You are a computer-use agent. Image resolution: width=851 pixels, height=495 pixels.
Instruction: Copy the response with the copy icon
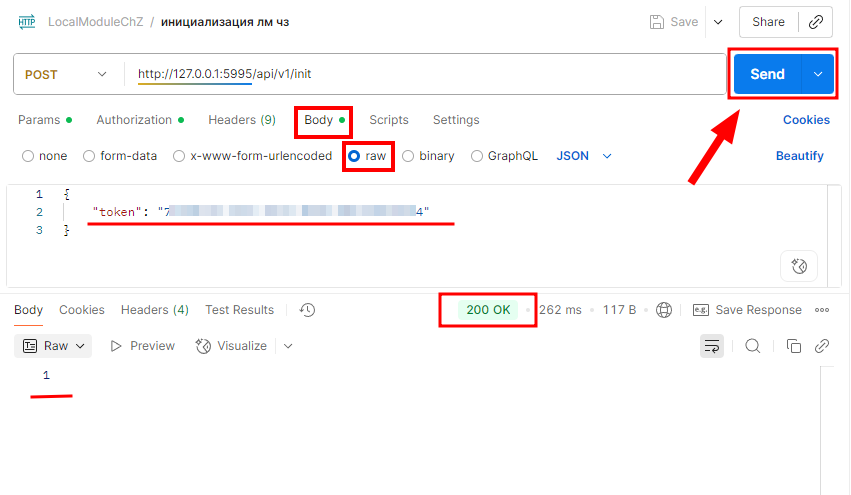[x=794, y=346]
